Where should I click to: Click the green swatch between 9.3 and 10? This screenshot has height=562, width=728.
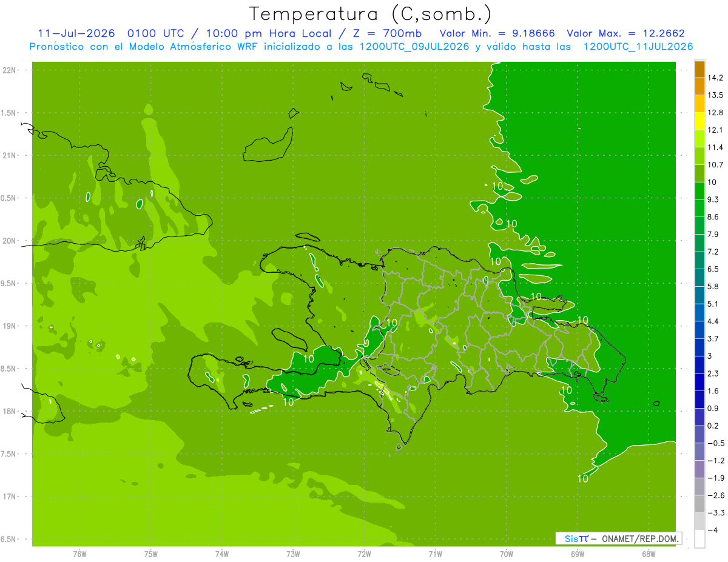coord(699,190)
